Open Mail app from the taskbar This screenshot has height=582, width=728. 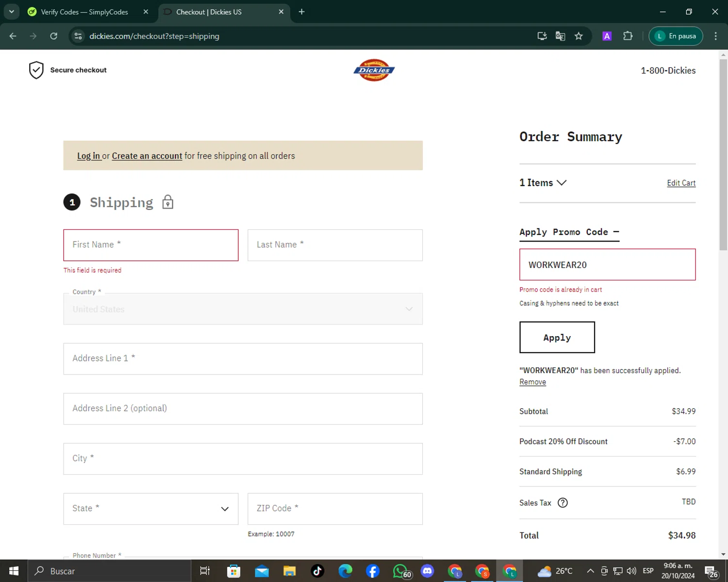coord(262,571)
